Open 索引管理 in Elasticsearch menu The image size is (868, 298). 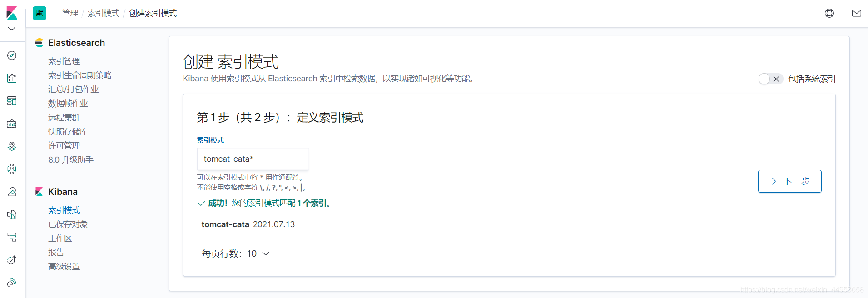click(64, 61)
